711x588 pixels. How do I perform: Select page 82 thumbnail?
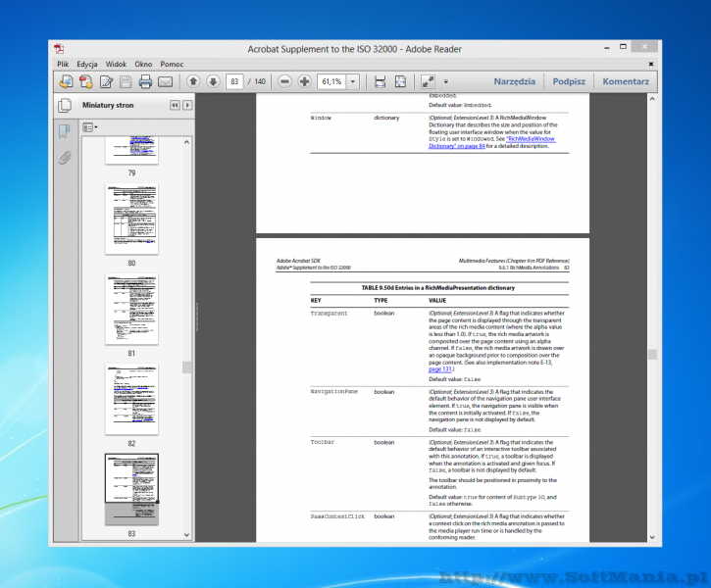point(131,399)
